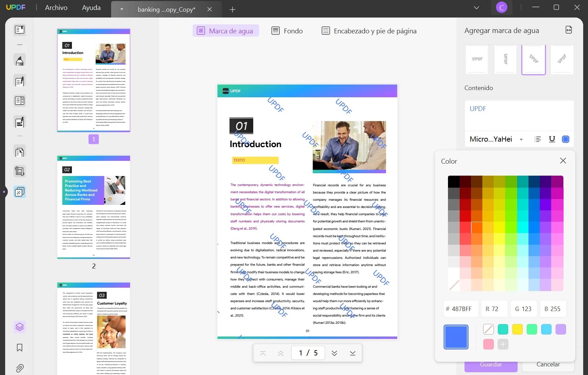588x375 pixels.
Task: Select the Comment highlighter tool icon
Action: click(20, 60)
